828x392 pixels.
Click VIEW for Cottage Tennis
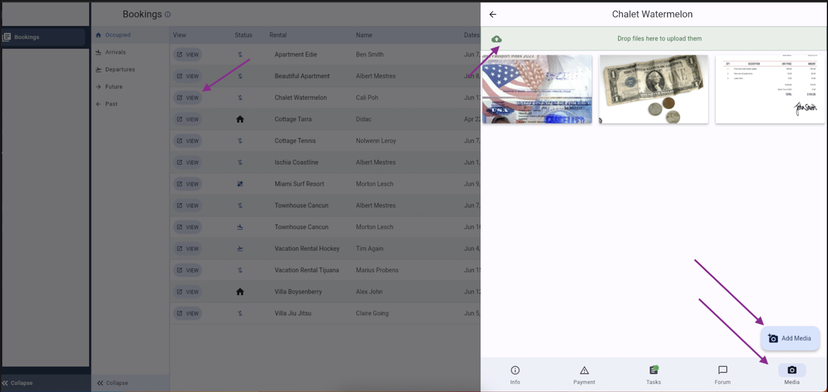coord(187,141)
